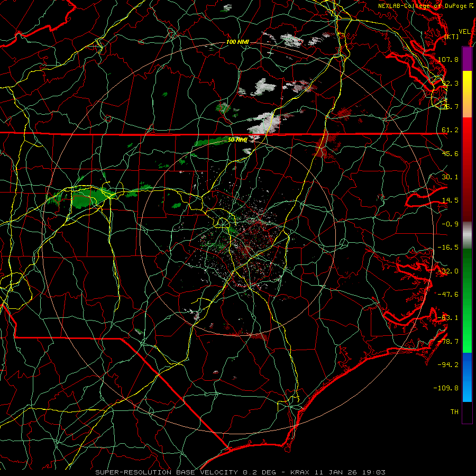Select the -63.1 scale value
Image resolution: width=476 pixels, height=476 pixels.
tap(448, 318)
